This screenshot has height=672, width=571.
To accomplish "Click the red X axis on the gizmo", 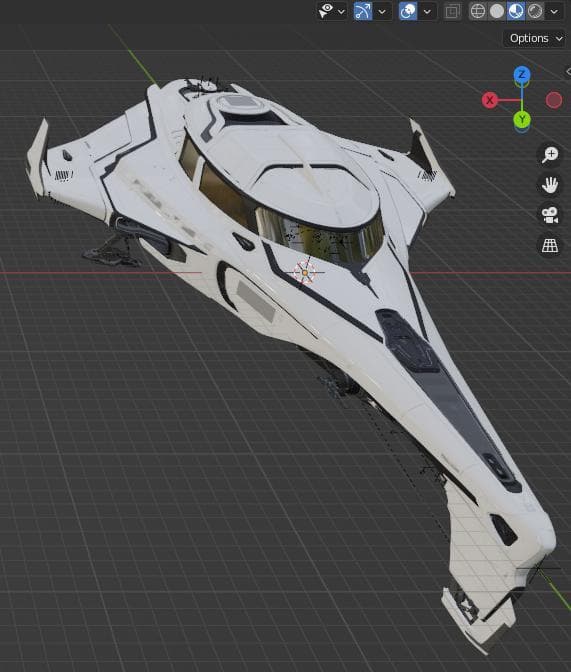I will (x=490, y=100).
